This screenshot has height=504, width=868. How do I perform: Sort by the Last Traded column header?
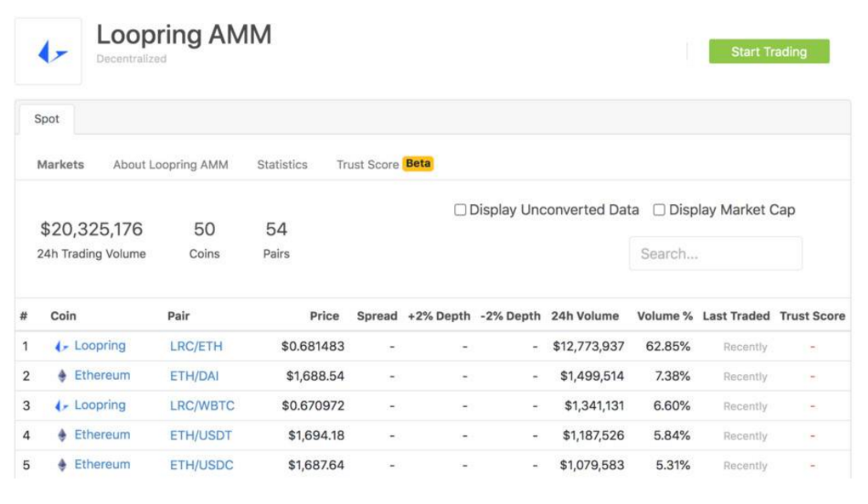coord(736,316)
